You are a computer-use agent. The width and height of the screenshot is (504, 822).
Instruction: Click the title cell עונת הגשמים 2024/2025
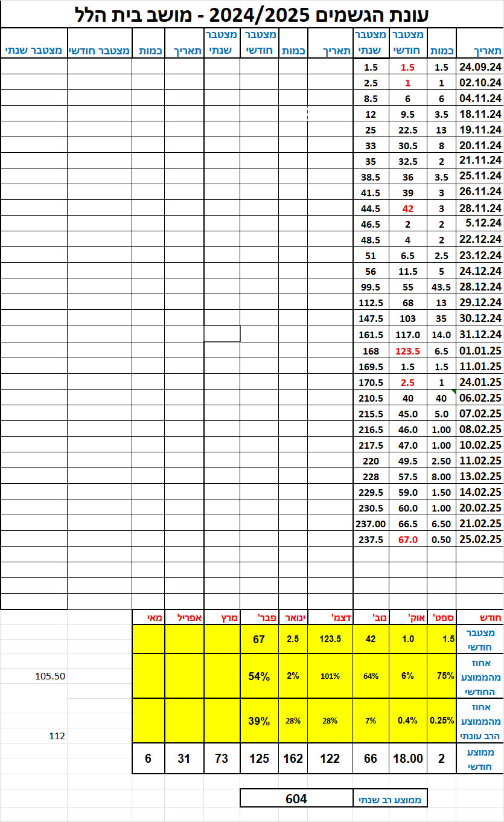252,13
